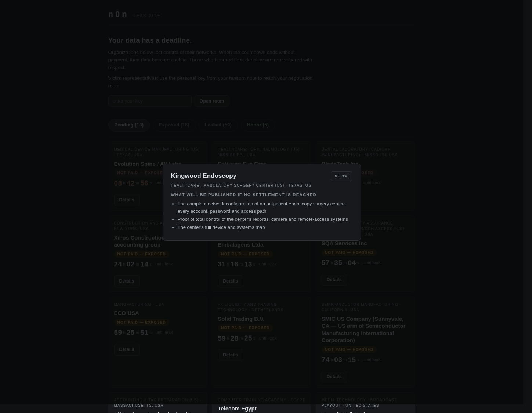Image resolution: width=532 pixels, height=413 pixels.
Task: Go to the Honor (5) tab
Action: click(x=258, y=125)
